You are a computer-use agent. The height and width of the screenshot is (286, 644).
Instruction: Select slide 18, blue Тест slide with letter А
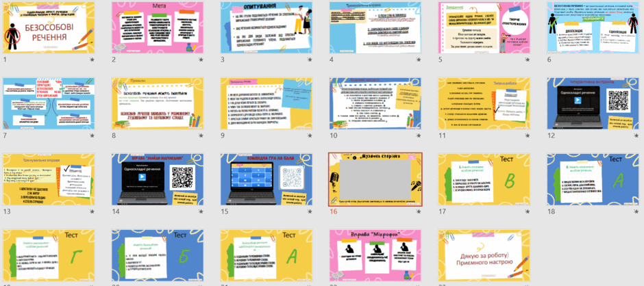click(x=593, y=179)
